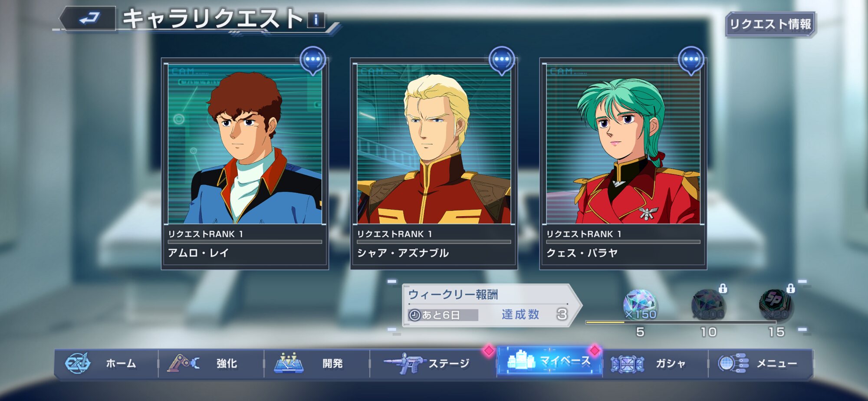
Task: Select the シャア・アズナブル character card
Action: click(434, 164)
